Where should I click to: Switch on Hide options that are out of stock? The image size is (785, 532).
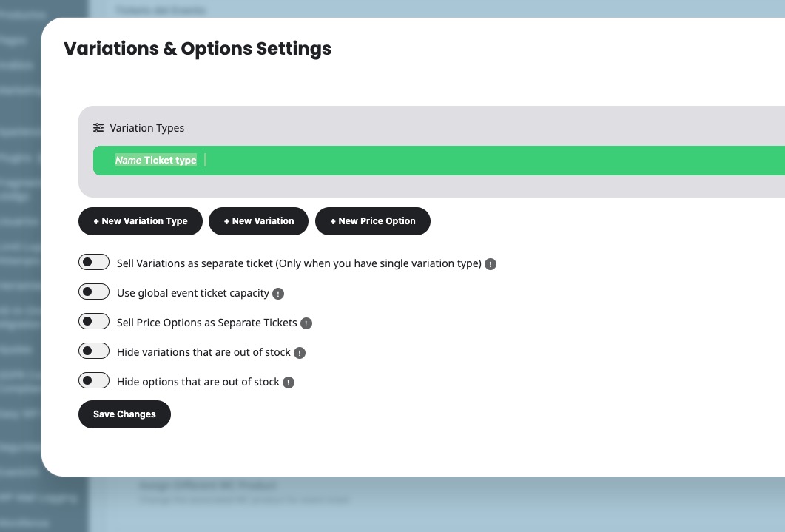pyautogui.click(x=94, y=381)
